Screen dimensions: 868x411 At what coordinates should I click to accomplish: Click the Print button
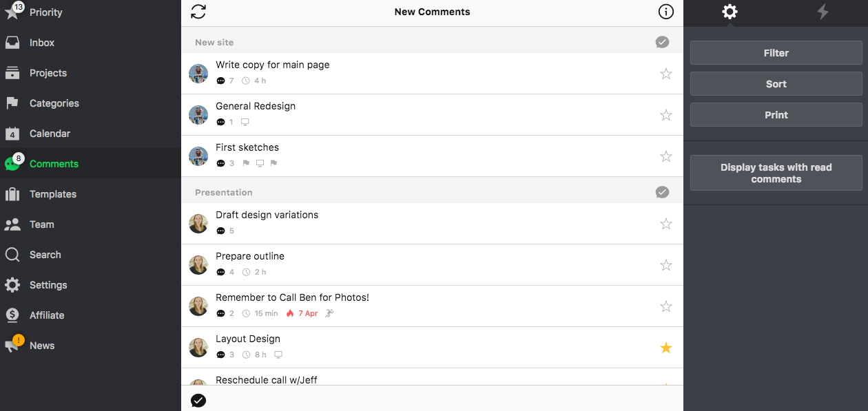coord(776,115)
